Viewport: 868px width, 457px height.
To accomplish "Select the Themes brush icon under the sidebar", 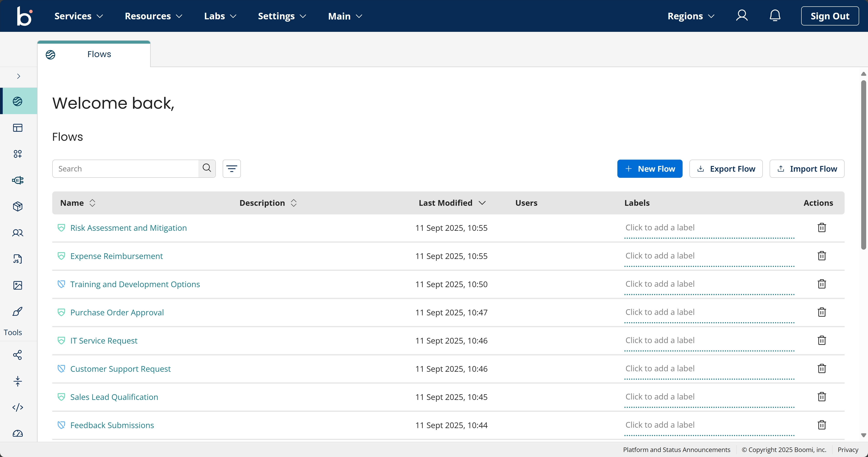I will [18, 312].
